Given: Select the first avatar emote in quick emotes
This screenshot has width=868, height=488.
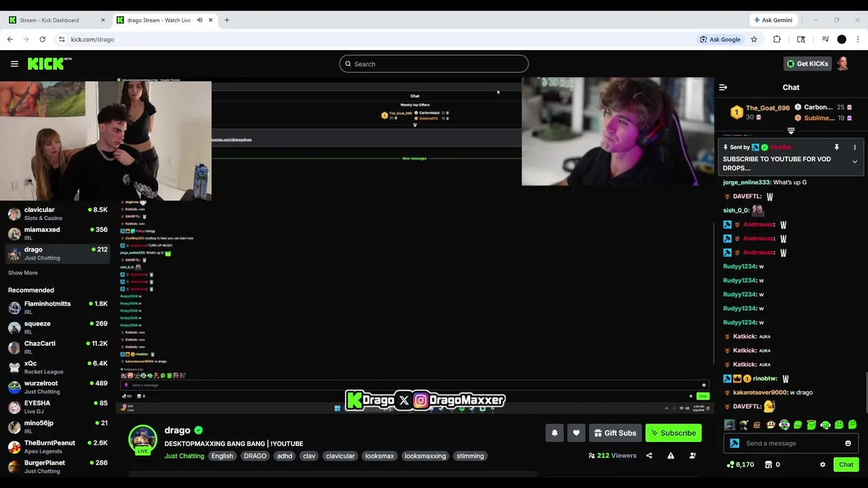Looking at the screenshot, I should tap(730, 425).
